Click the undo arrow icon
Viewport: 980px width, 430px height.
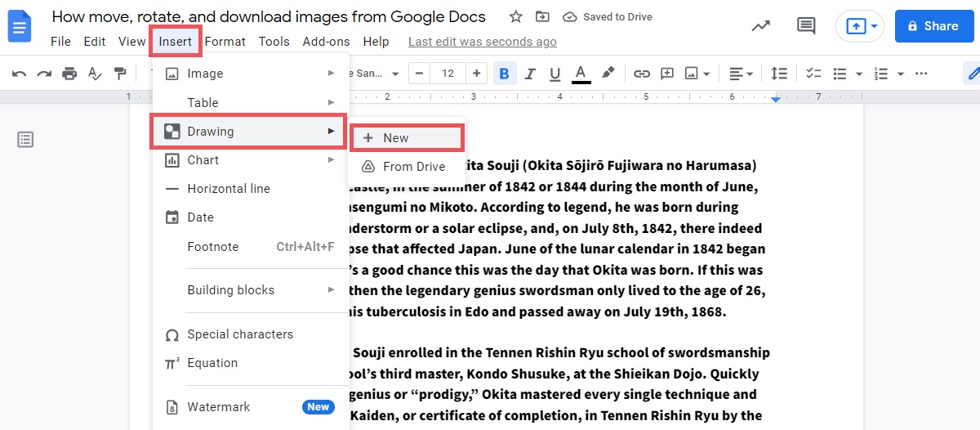tap(20, 74)
